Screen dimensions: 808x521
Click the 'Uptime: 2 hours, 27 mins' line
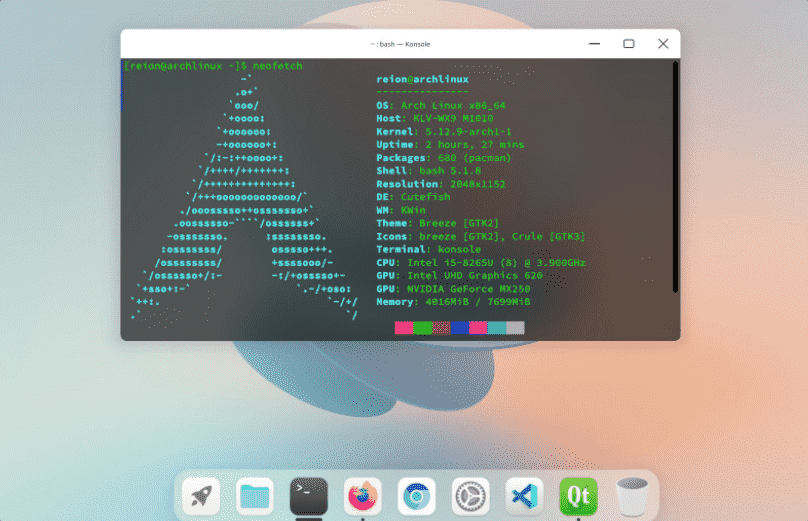[x=450, y=145]
